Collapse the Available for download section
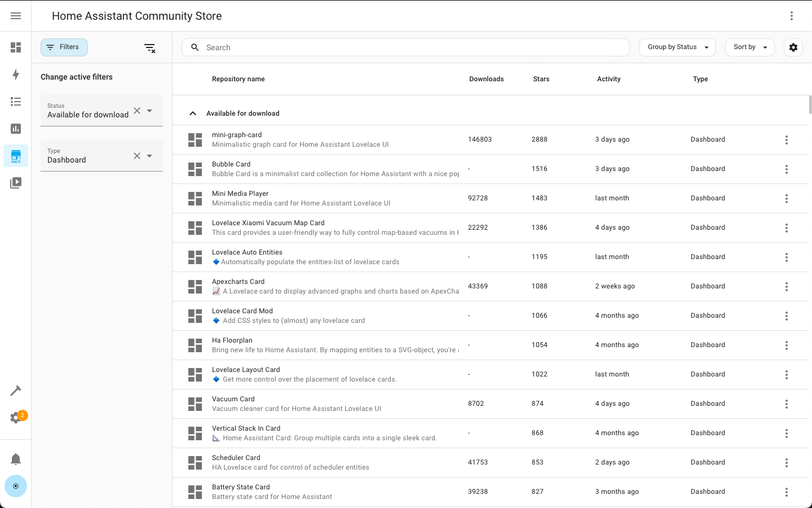Screen dimensions: 812x508 (x=193, y=113)
